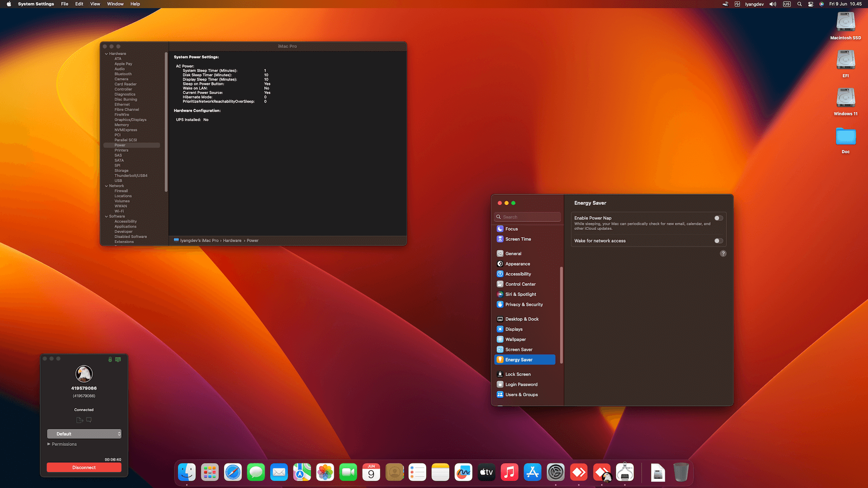Screen dimensions: 868x488
Task: Open the View menu
Action: coord(95,4)
